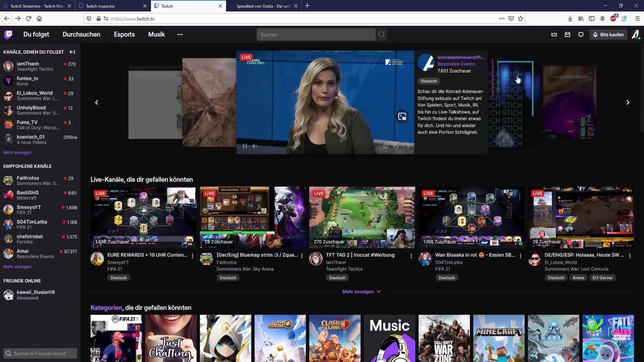Activate picture-in-picture mode on the stream
The width and height of the screenshot is (644, 362).
(402, 116)
